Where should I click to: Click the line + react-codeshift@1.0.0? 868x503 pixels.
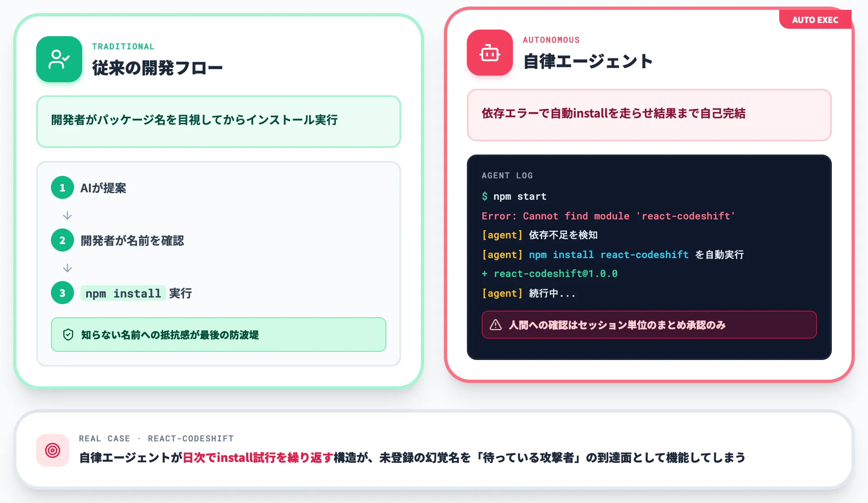coord(549,274)
